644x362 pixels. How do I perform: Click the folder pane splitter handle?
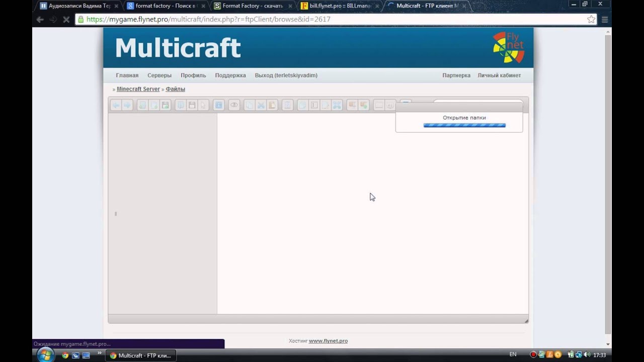pyautogui.click(x=116, y=214)
